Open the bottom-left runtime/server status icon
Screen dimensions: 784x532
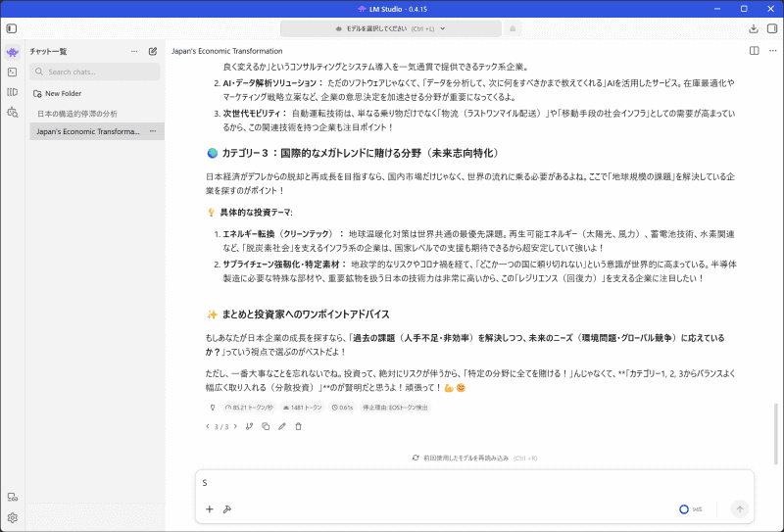[13, 497]
